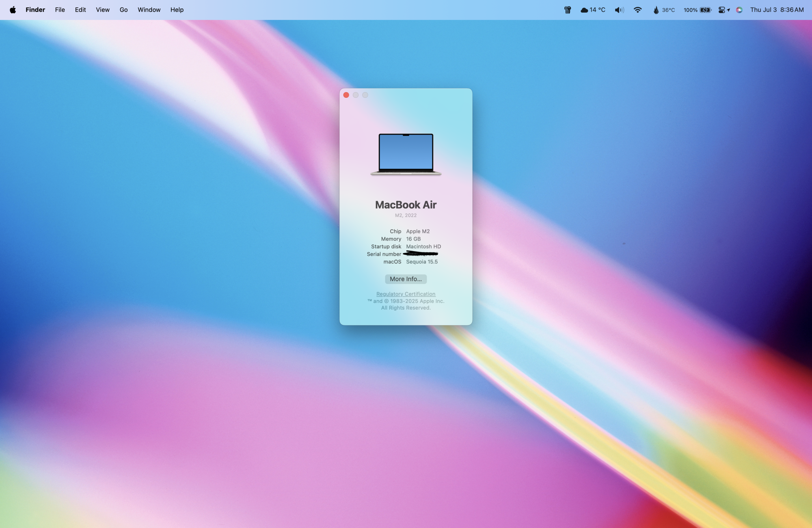The image size is (812, 528).
Task: Close the About This Mac window
Action: click(x=346, y=95)
